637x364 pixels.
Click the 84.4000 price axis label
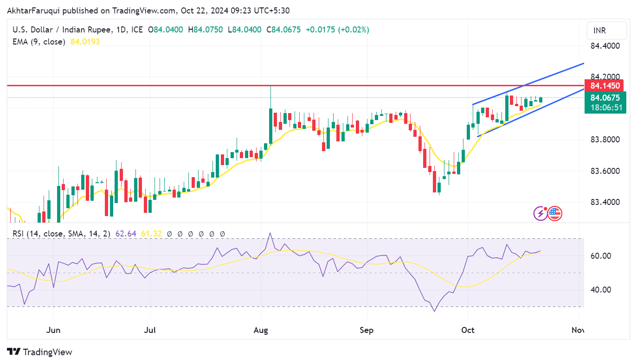pos(605,46)
